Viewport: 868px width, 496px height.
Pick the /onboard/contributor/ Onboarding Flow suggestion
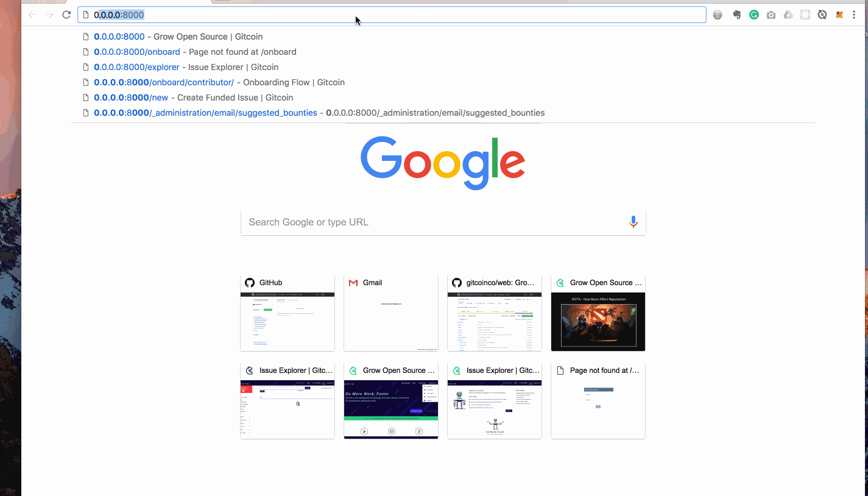443,82
